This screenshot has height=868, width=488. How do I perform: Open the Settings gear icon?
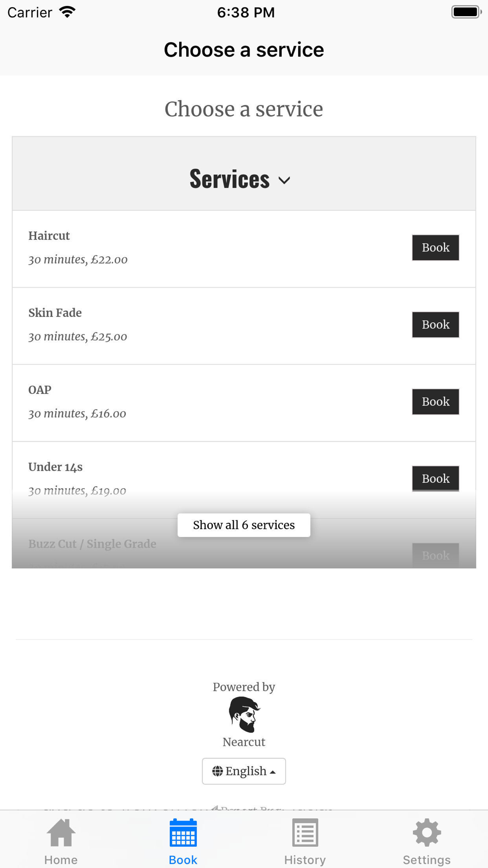click(x=427, y=832)
